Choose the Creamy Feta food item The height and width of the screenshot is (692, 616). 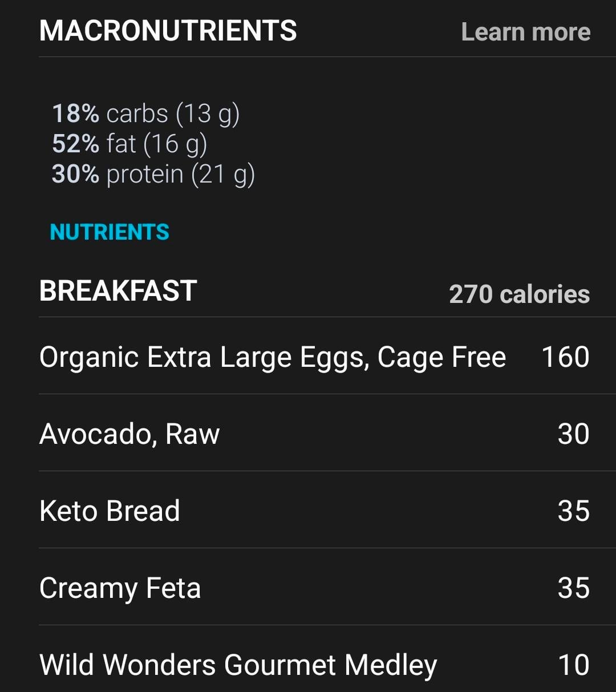click(x=120, y=588)
